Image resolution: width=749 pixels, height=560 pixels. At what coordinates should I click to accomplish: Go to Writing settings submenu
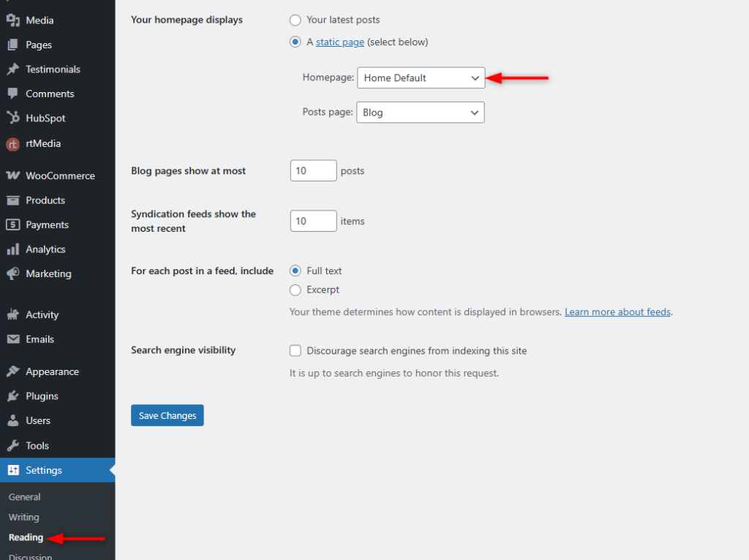click(x=24, y=517)
